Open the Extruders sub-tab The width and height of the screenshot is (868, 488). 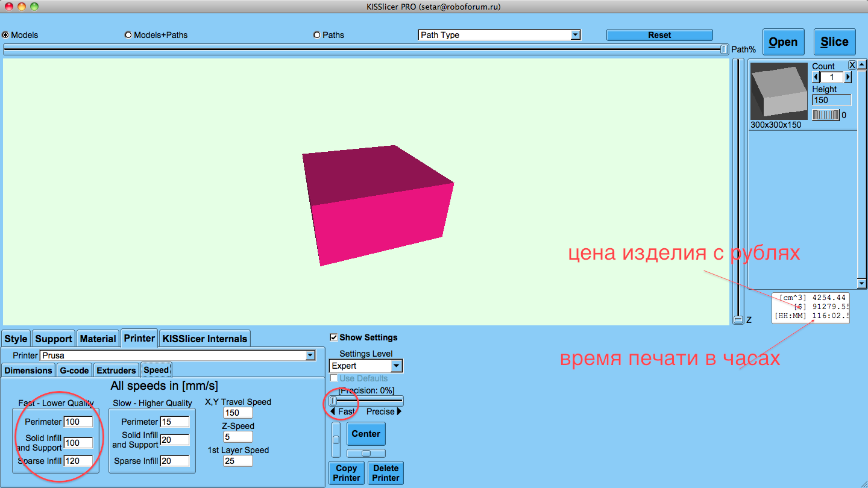(116, 371)
